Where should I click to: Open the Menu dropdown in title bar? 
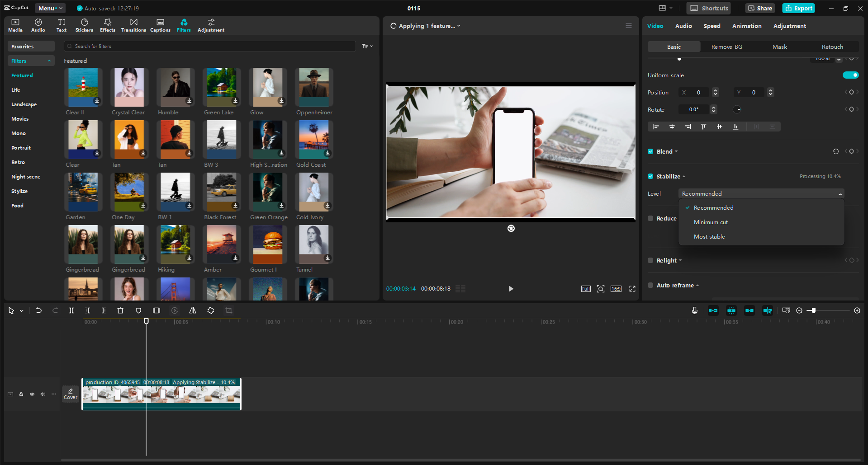[50, 8]
